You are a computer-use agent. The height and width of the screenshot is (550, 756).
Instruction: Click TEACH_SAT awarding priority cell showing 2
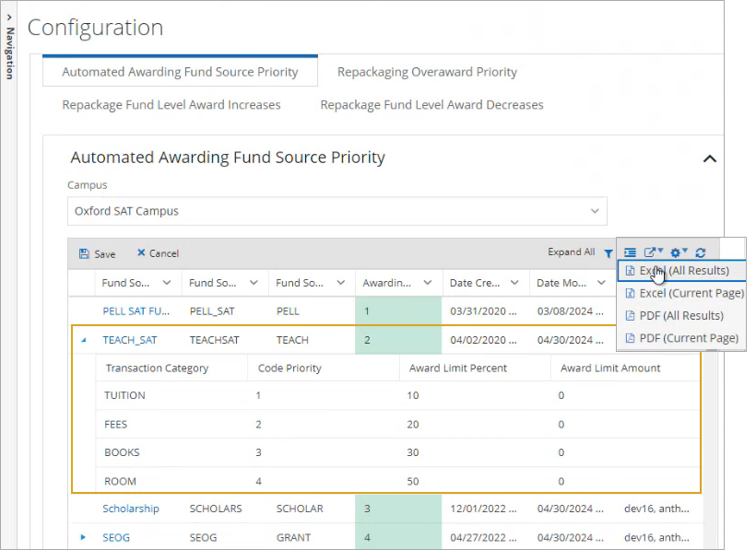pyautogui.click(x=398, y=340)
